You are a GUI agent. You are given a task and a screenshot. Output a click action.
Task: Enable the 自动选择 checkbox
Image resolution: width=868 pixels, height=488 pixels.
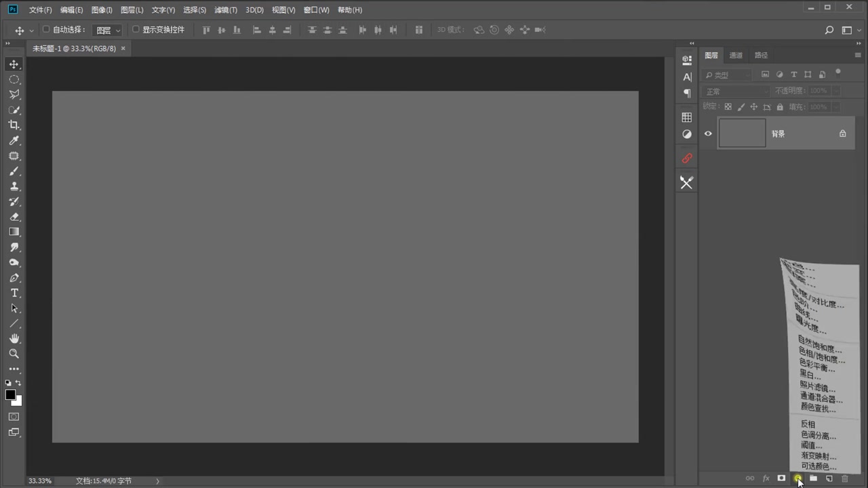[x=46, y=29]
